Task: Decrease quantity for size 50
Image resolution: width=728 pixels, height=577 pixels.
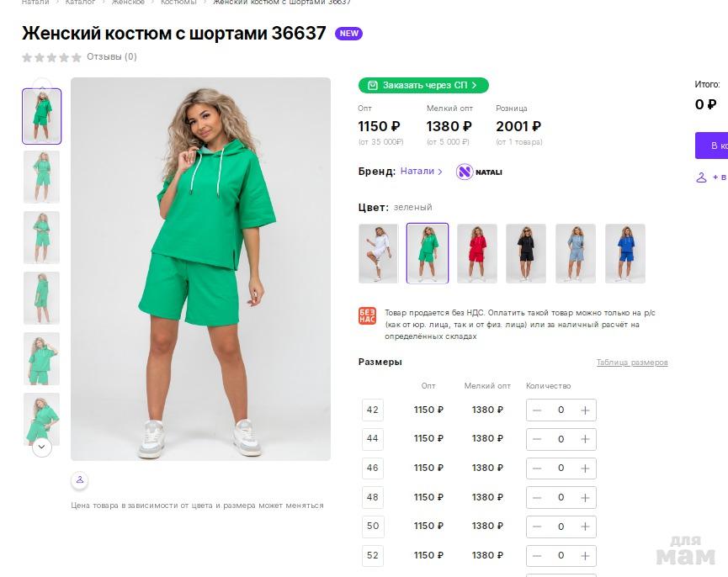Action: tap(537, 527)
